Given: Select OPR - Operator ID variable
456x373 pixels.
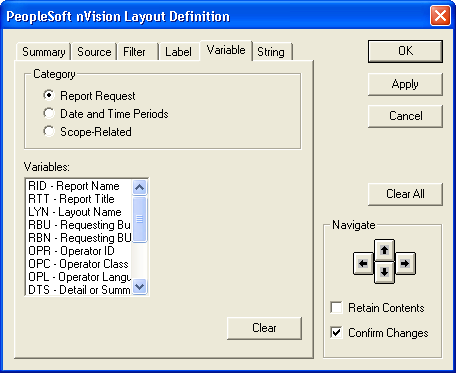Looking at the screenshot, I should coord(79,251).
